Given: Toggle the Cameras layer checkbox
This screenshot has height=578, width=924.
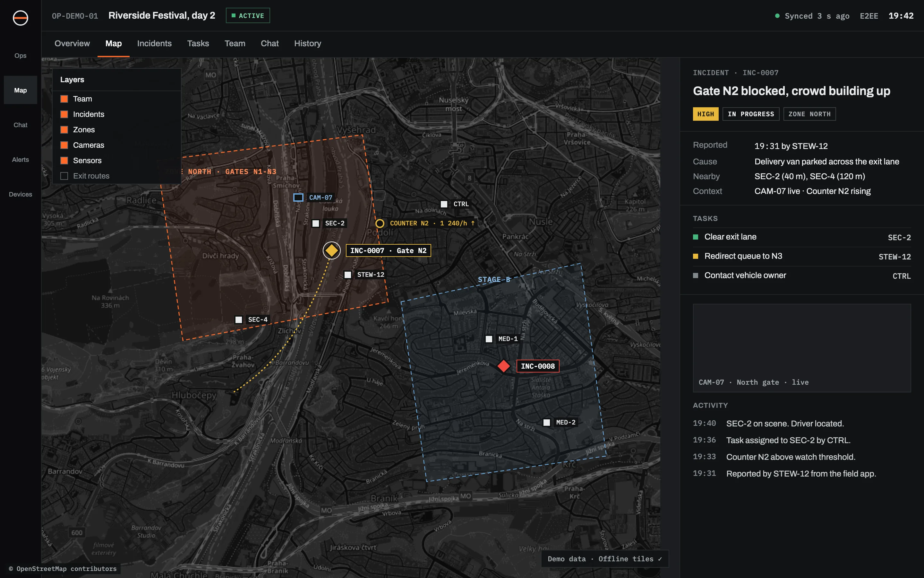Looking at the screenshot, I should (x=64, y=145).
